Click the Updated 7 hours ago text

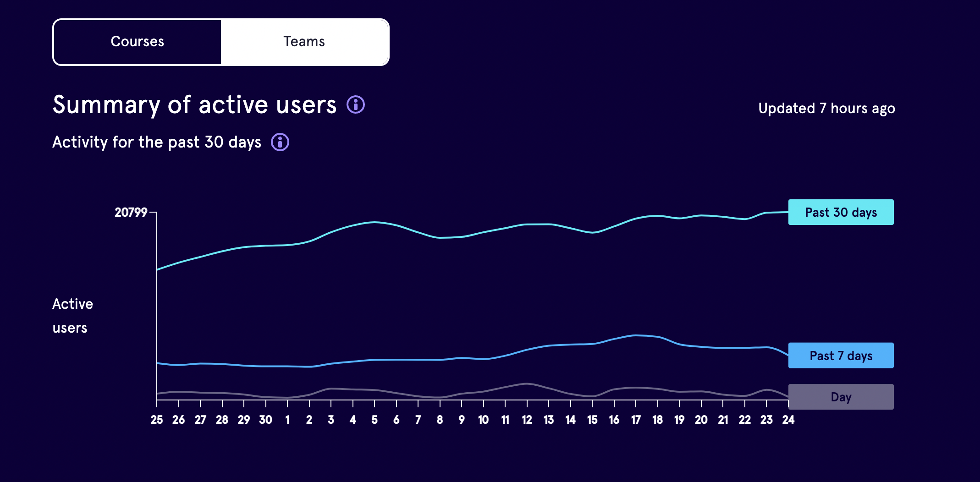pos(826,109)
